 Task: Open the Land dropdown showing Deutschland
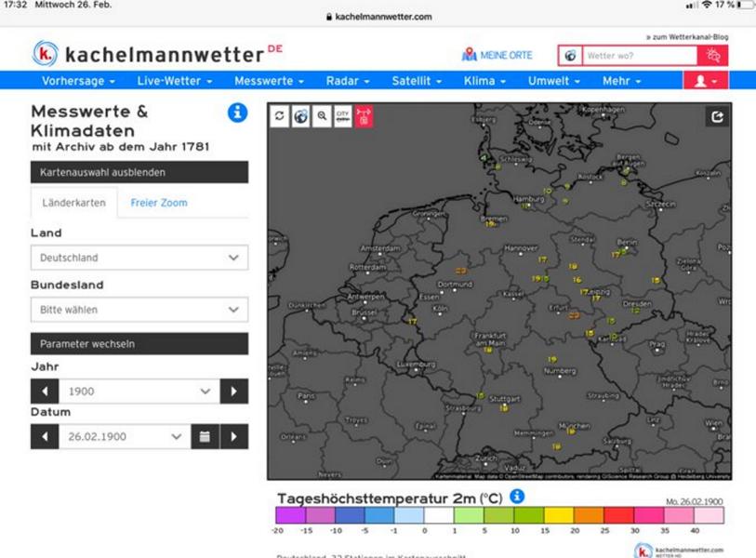(x=139, y=258)
